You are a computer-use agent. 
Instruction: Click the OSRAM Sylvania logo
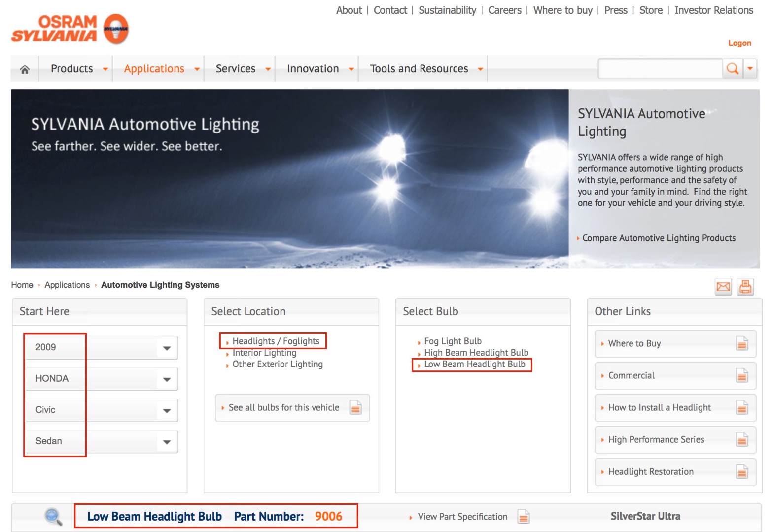coord(70,29)
